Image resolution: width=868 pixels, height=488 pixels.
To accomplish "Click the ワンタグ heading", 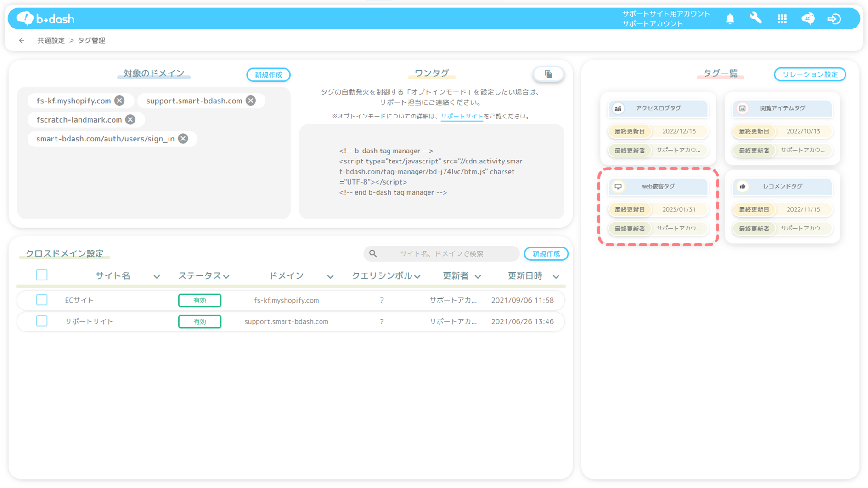I will click(x=432, y=73).
